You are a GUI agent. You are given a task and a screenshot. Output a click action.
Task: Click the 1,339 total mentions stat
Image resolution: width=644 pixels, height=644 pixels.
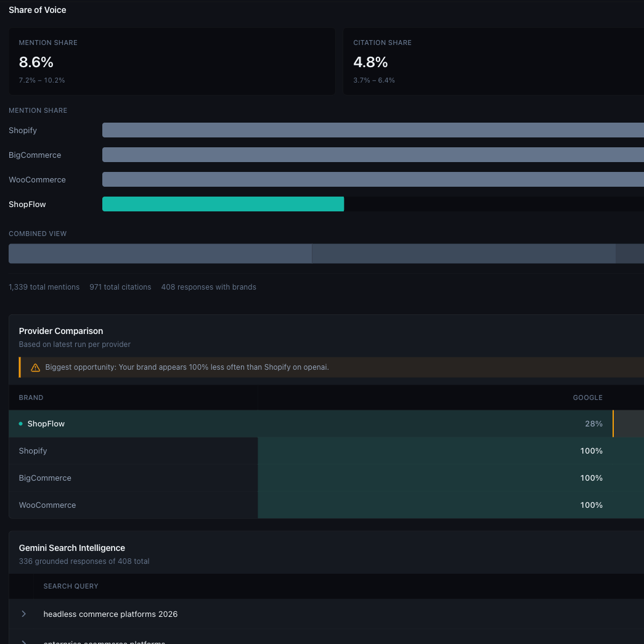coord(44,287)
